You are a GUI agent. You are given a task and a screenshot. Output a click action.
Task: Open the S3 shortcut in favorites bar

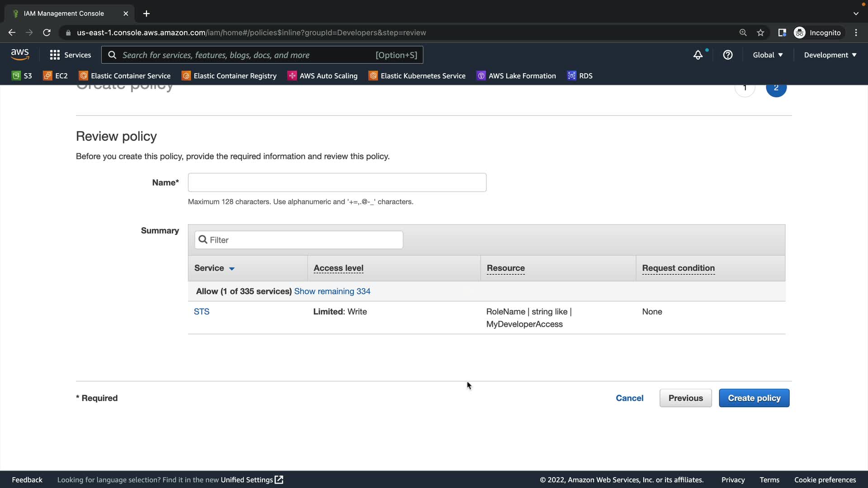click(22, 76)
